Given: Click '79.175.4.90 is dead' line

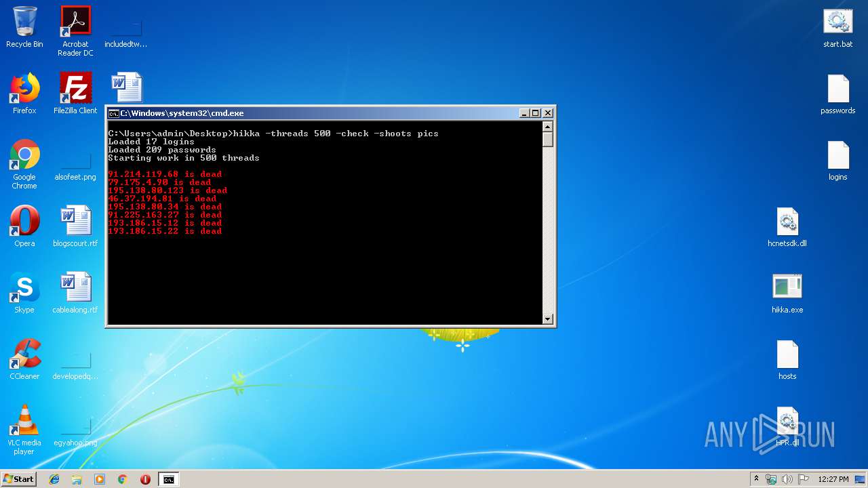Looking at the screenshot, I should pyautogui.click(x=159, y=182).
